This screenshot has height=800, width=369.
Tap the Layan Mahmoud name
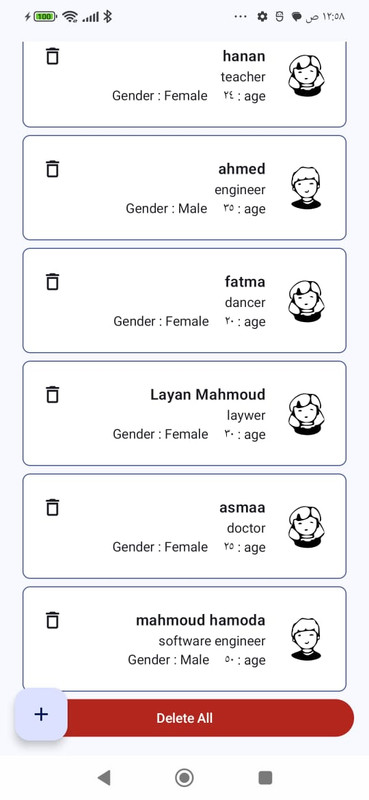tap(208, 394)
